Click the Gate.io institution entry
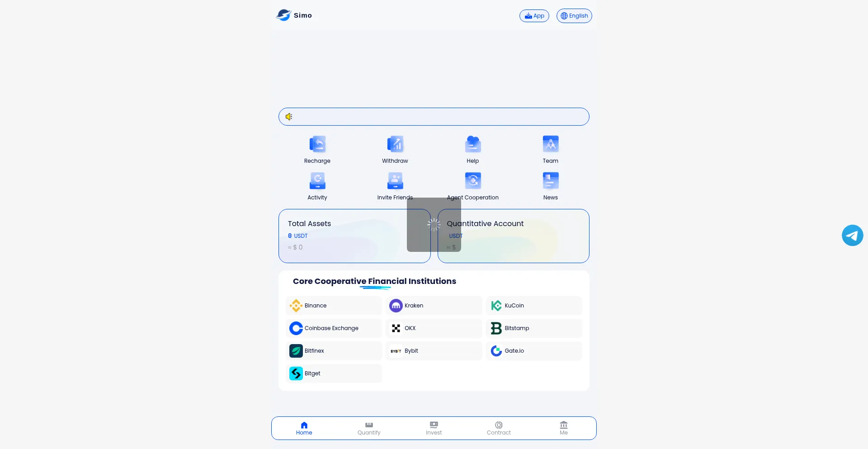The height and width of the screenshot is (449, 868). [533, 351]
